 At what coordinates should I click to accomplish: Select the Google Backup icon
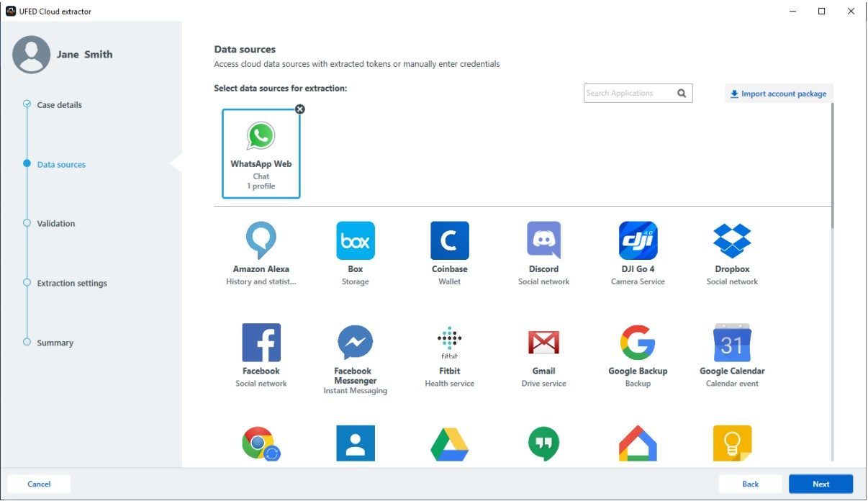click(x=638, y=343)
